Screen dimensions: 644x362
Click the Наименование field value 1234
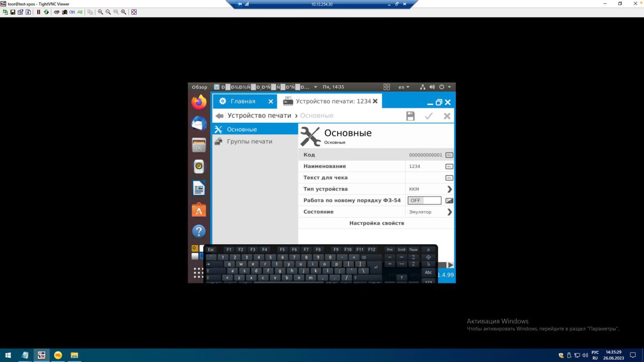click(415, 166)
